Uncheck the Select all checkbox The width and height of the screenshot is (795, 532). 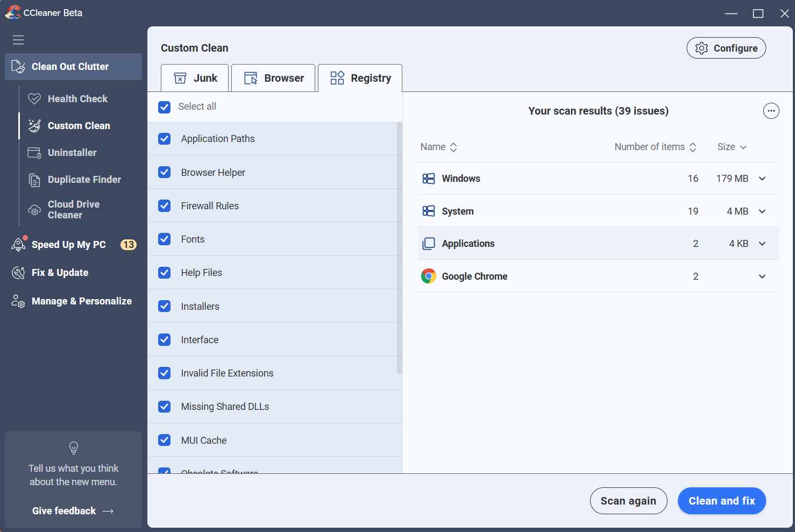coord(165,107)
